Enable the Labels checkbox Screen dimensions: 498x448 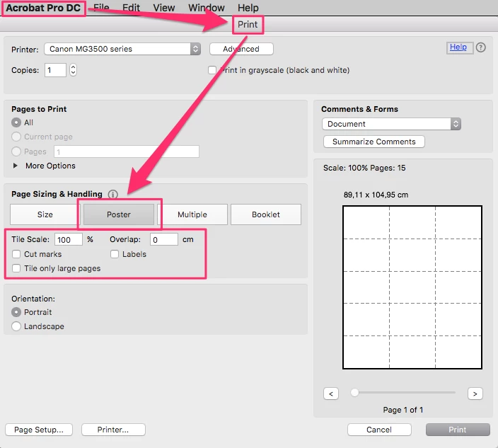(115, 254)
